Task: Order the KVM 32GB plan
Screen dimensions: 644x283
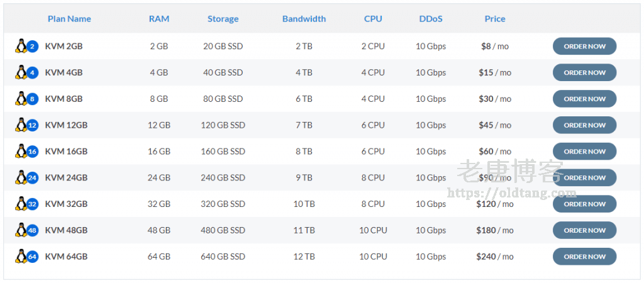Action: pos(584,204)
